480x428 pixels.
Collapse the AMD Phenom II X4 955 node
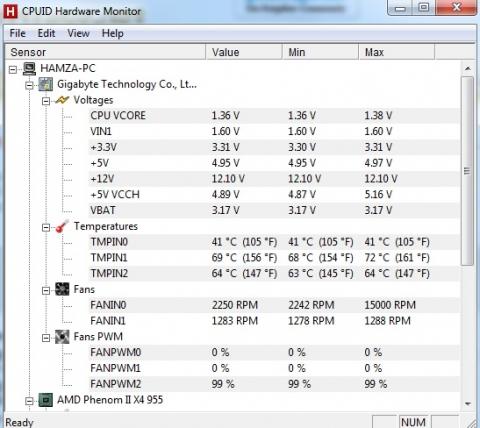[x=29, y=401]
